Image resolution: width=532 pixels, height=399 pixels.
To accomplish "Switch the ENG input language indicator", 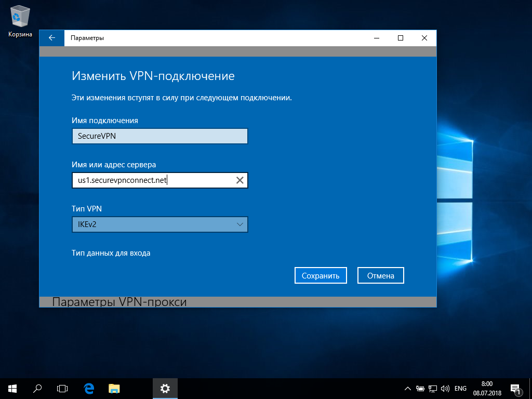I will tap(460, 389).
